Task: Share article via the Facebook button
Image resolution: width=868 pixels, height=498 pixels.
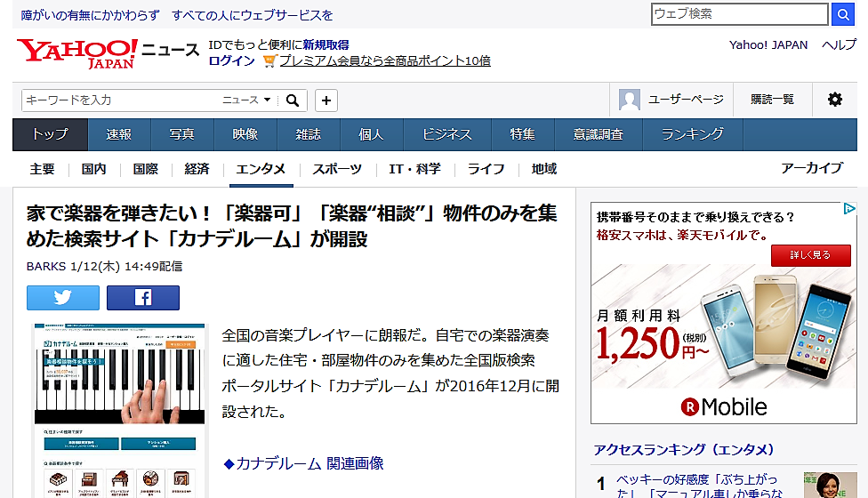Action: pos(143,298)
